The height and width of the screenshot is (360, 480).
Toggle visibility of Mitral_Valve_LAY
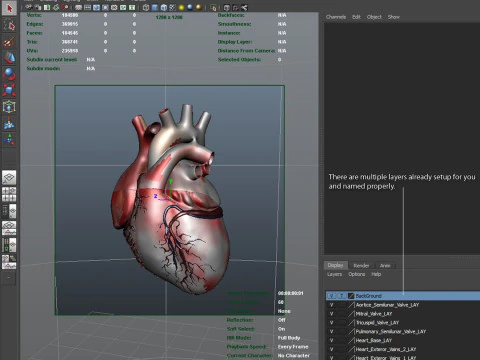pyautogui.click(x=331, y=314)
